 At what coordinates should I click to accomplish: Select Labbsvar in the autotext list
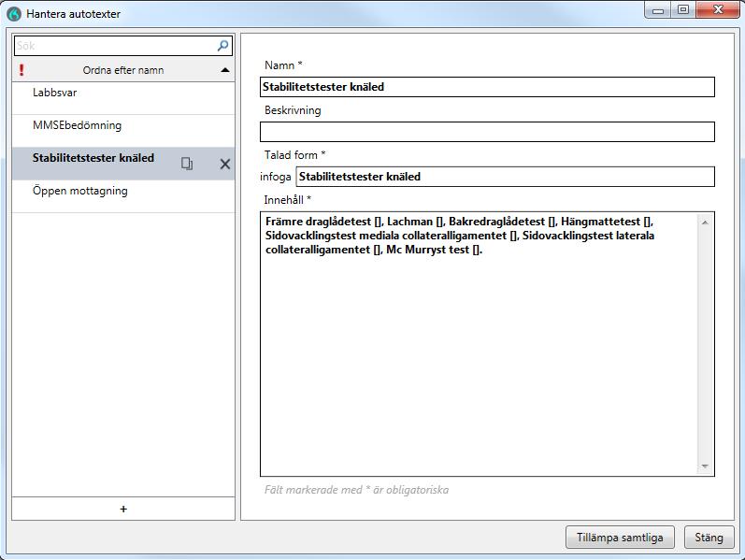coord(123,98)
